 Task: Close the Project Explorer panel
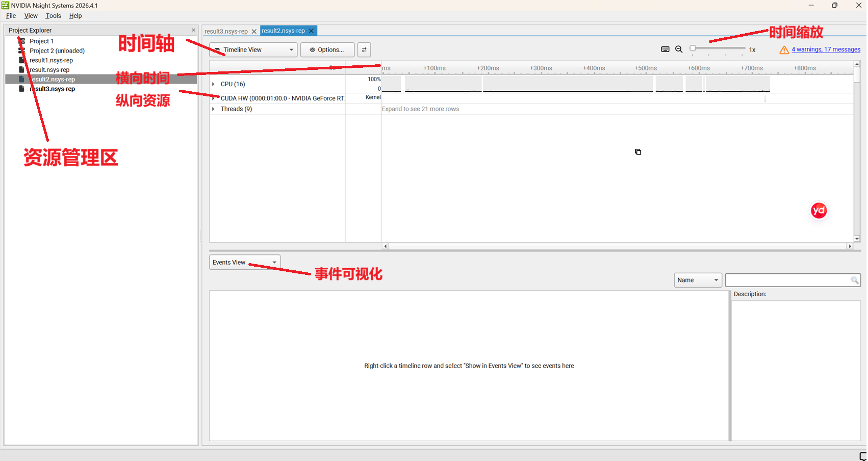pos(193,30)
